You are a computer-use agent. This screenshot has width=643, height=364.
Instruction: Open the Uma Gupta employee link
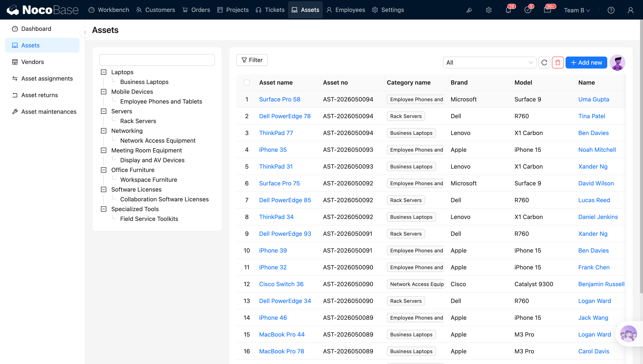(593, 99)
